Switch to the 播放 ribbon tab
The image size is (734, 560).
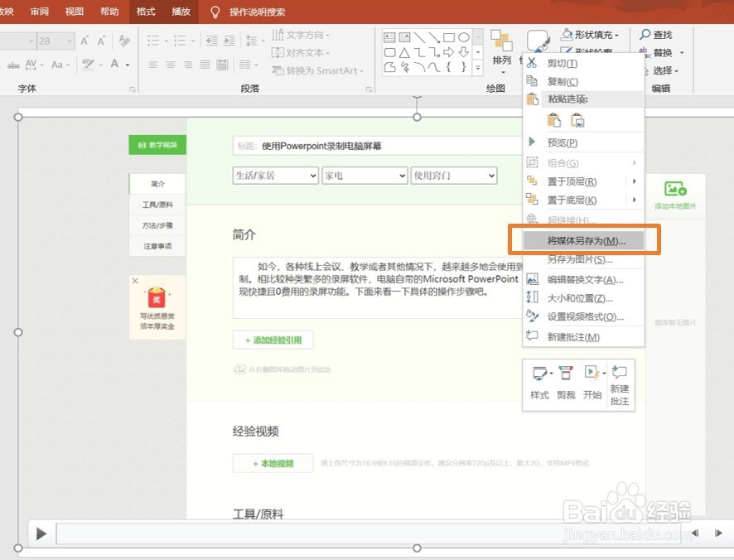click(181, 12)
